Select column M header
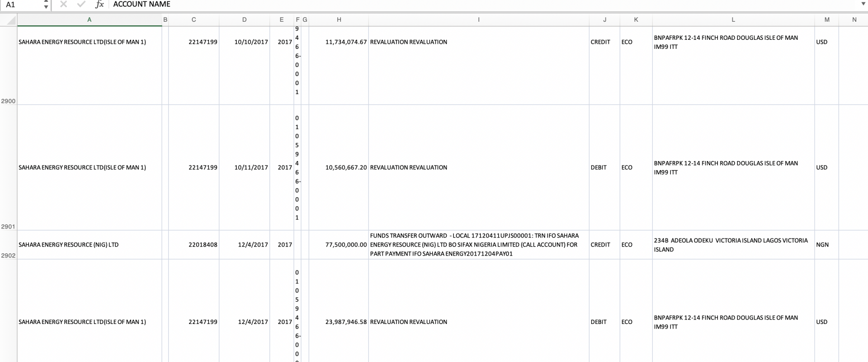The image size is (868, 362). tap(827, 20)
